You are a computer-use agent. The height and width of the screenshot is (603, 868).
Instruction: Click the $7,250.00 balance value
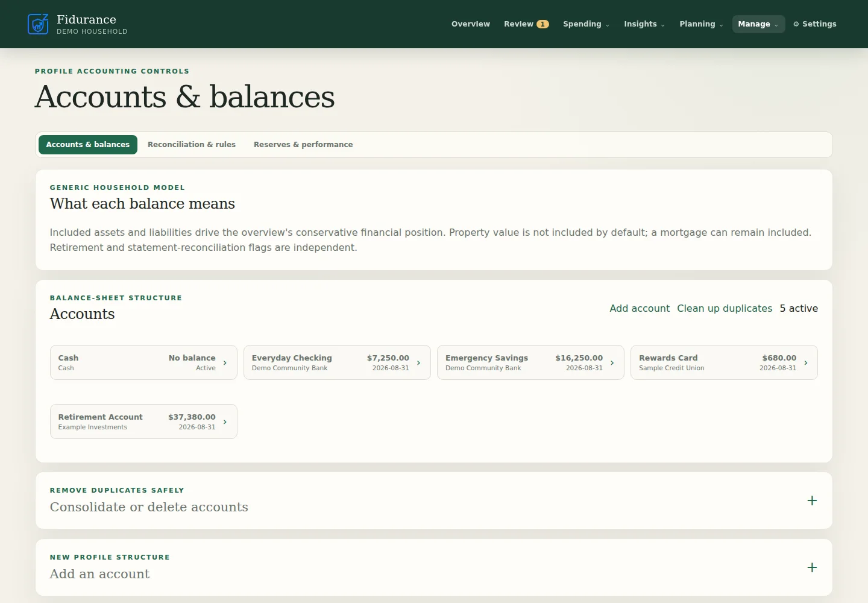click(388, 358)
